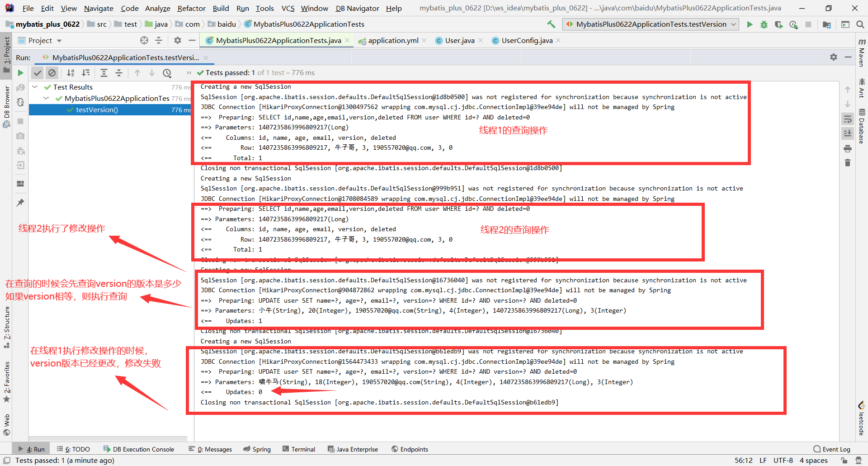Select testVersion() test row
868x466 pixels.
(110, 110)
